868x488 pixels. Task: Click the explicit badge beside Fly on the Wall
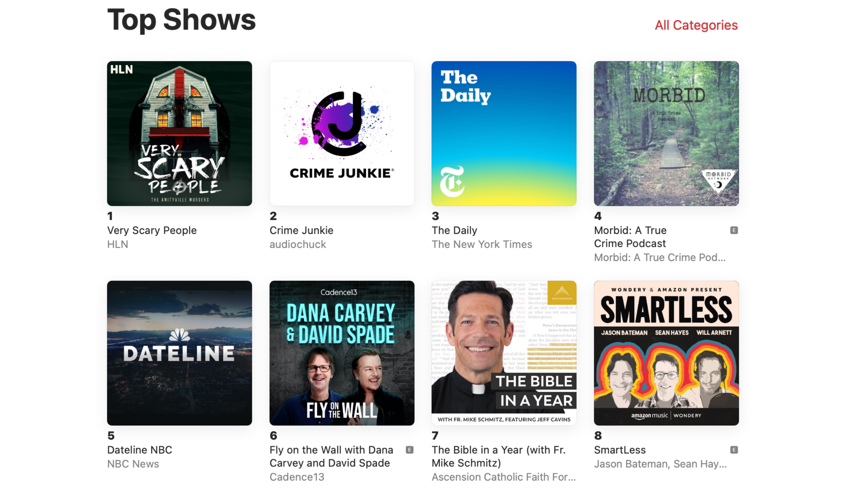coord(410,450)
